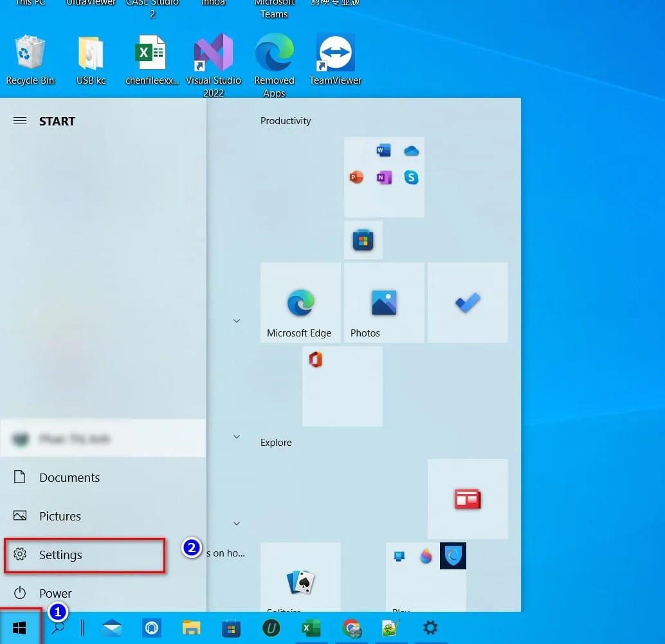
Task: Open the PowerPoint tile
Action: (x=356, y=177)
